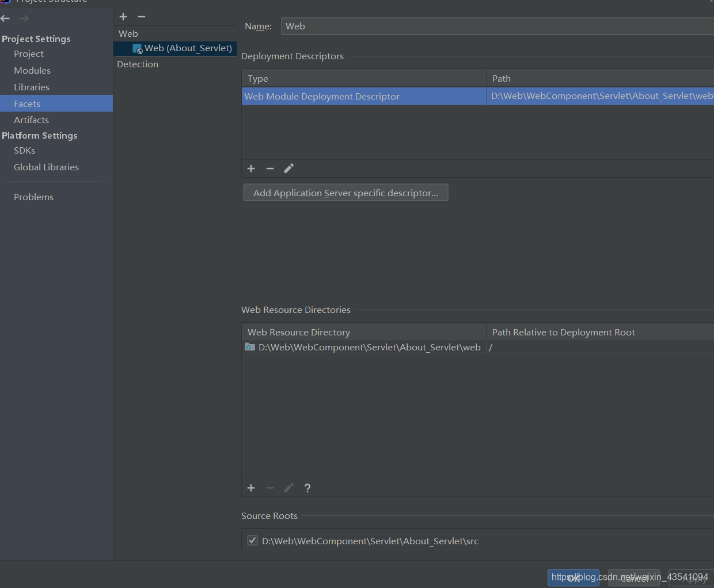Click the descriptor path cell for web.xml

(601, 96)
